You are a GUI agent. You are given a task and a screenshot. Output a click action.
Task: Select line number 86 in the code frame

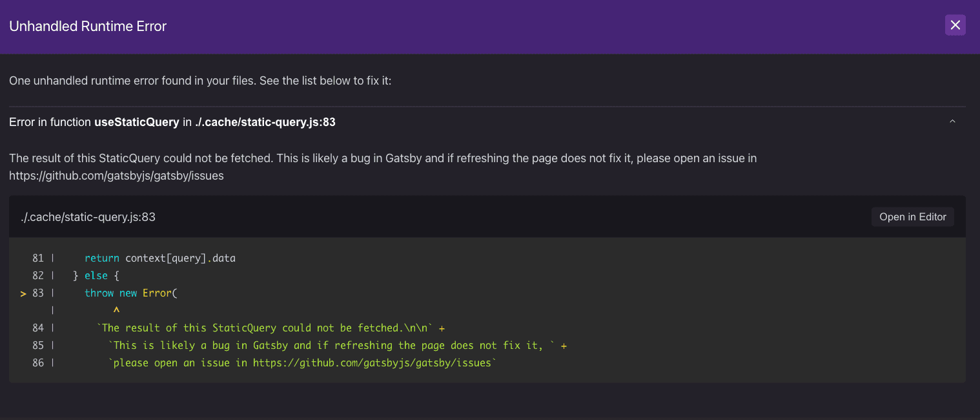click(x=37, y=362)
